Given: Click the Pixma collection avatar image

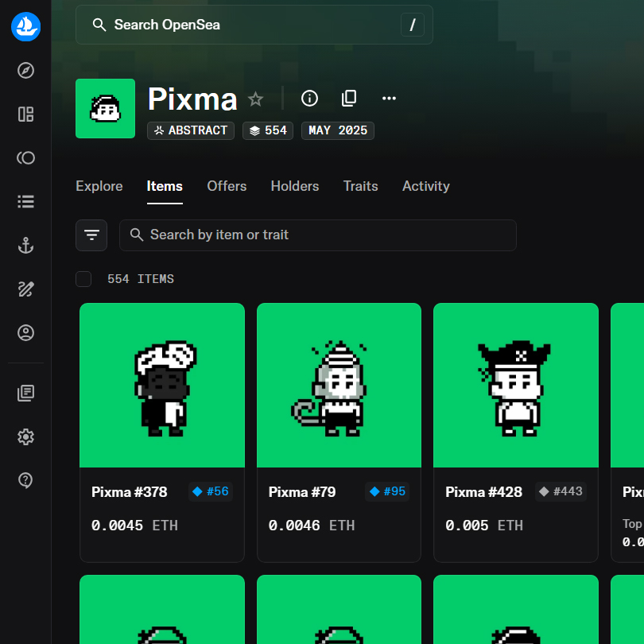Looking at the screenshot, I should [x=105, y=108].
